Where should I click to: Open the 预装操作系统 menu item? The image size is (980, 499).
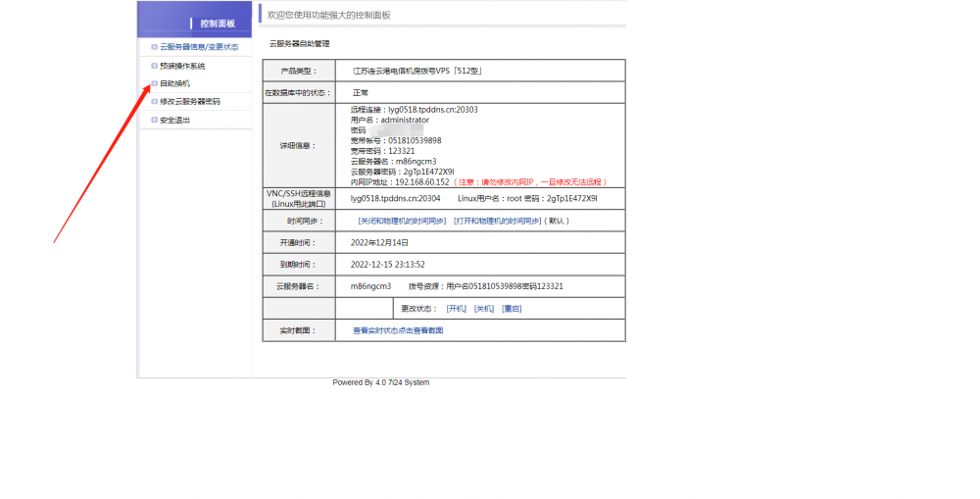(182, 66)
